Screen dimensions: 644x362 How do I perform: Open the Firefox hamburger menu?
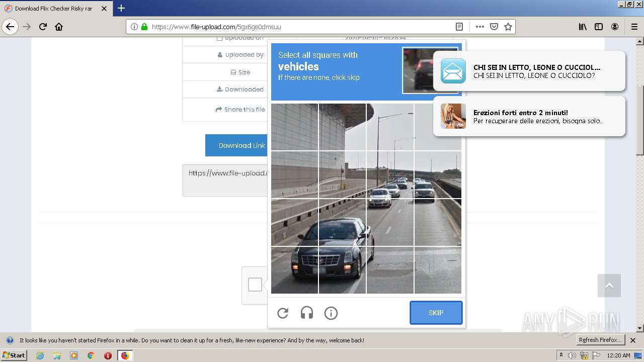click(634, 27)
